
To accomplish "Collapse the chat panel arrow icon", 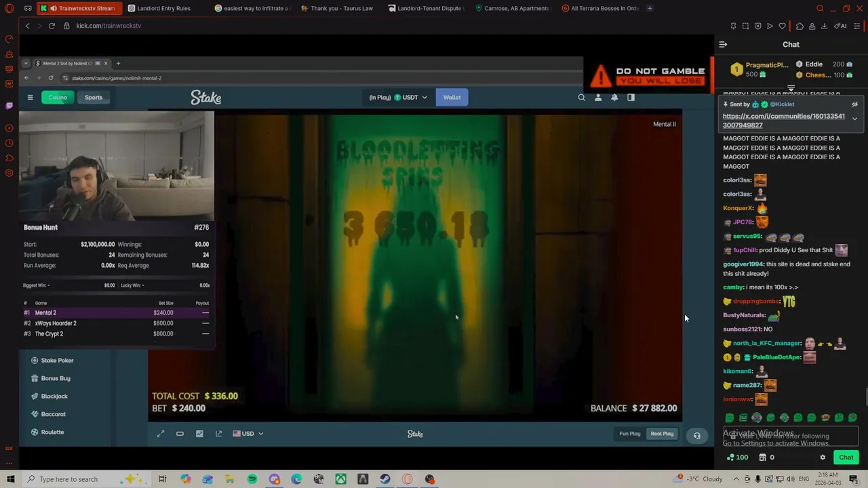I will [x=723, y=44].
